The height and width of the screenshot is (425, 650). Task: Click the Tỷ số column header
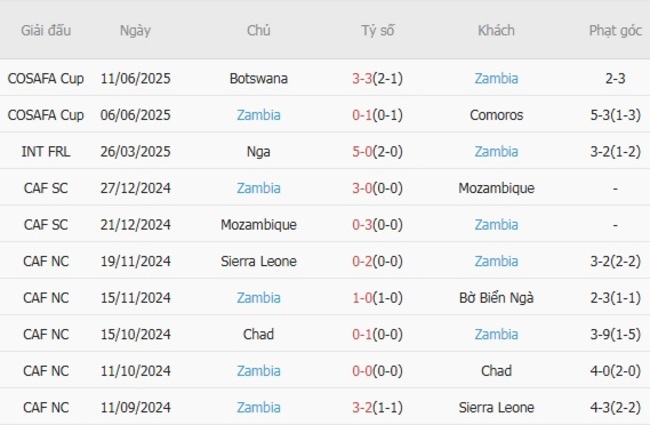coord(378,30)
